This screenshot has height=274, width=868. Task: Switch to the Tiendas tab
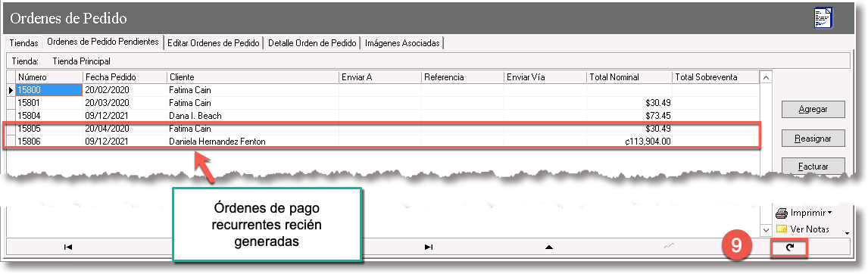click(23, 43)
